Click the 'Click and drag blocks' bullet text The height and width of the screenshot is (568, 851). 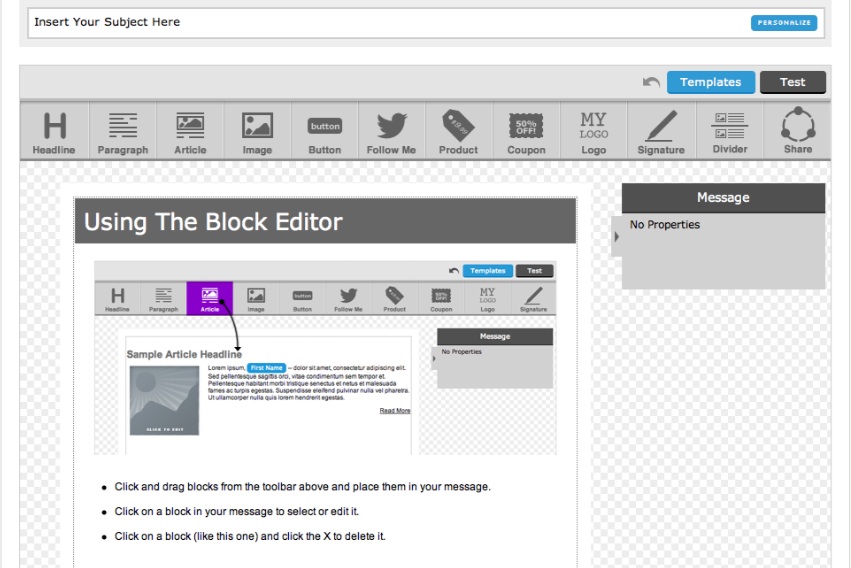[x=302, y=487]
